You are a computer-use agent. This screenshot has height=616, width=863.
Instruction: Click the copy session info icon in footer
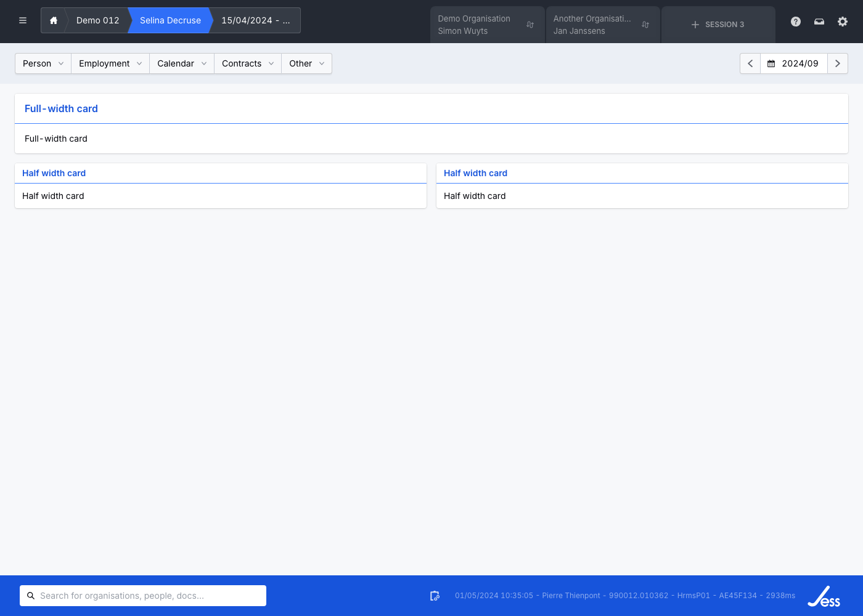coord(435,596)
